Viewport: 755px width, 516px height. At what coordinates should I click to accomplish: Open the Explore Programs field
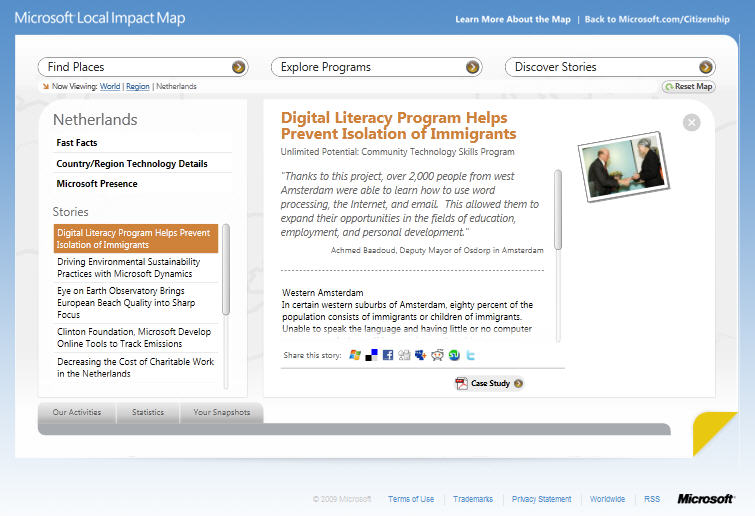(377, 67)
